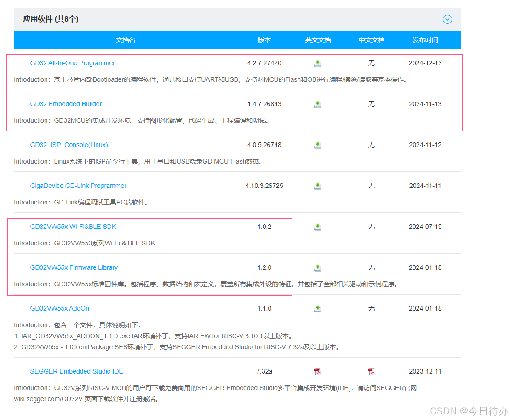
Task: Download GD32_ISP_Console(Linux) English document
Action: click(x=318, y=145)
